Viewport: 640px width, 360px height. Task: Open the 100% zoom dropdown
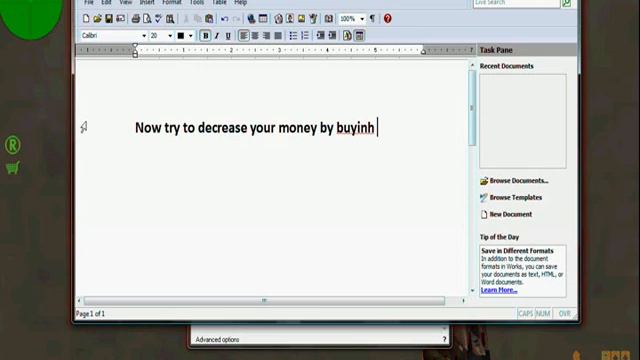[362, 19]
